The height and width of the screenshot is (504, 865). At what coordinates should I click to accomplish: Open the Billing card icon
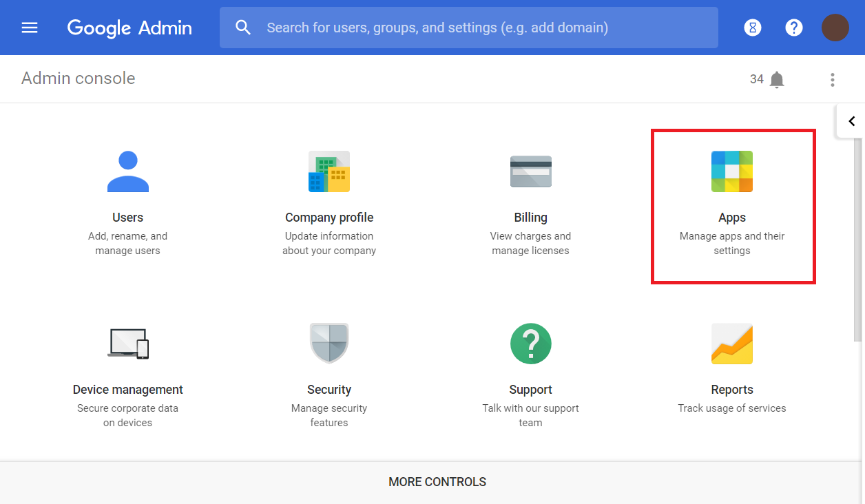click(530, 171)
